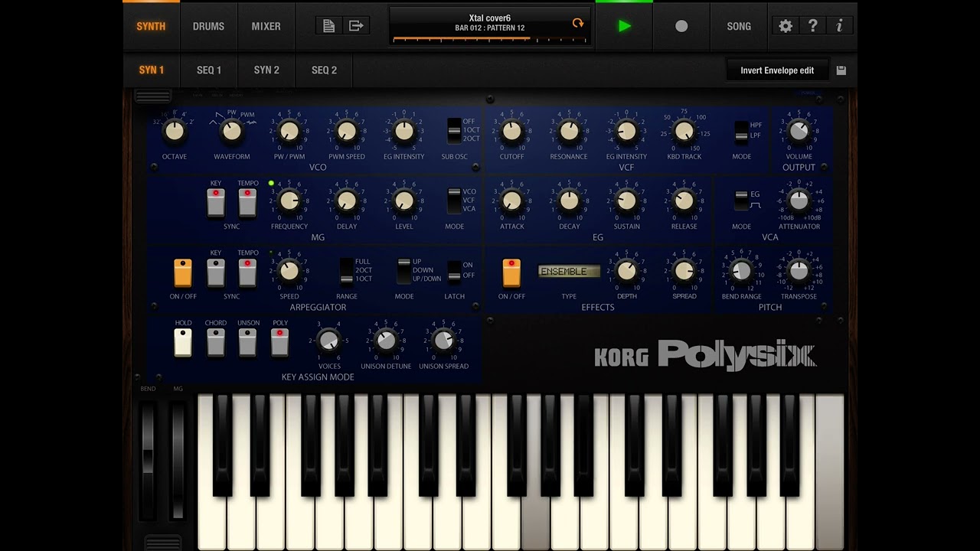The width and height of the screenshot is (980, 551).
Task: Toggle arpeggiator UP/DOWN MODE switch
Action: pyautogui.click(x=403, y=270)
